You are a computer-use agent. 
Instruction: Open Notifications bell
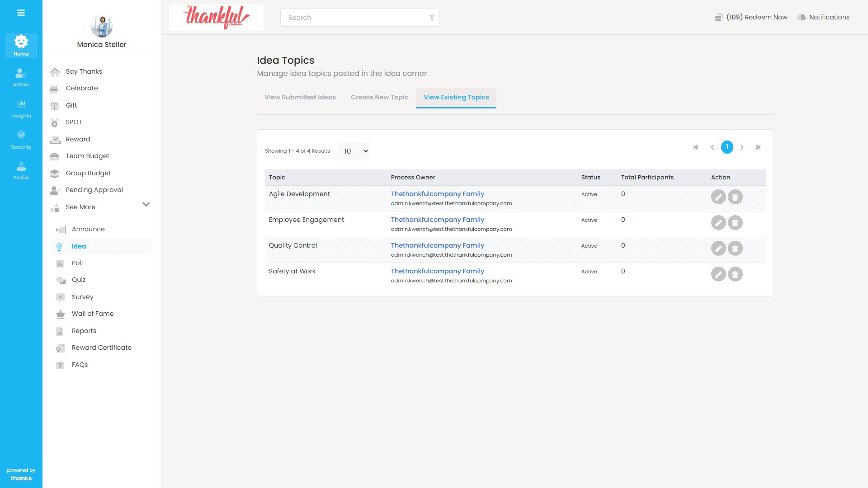823,17
